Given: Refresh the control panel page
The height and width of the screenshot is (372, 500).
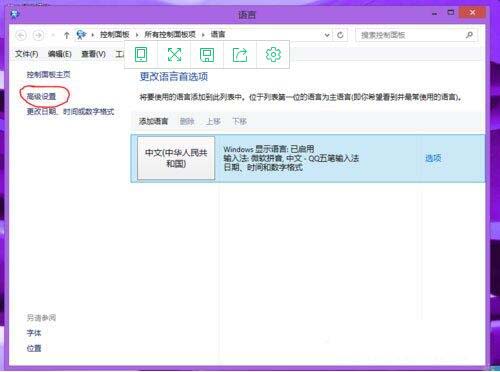Looking at the screenshot, I should 340,35.
